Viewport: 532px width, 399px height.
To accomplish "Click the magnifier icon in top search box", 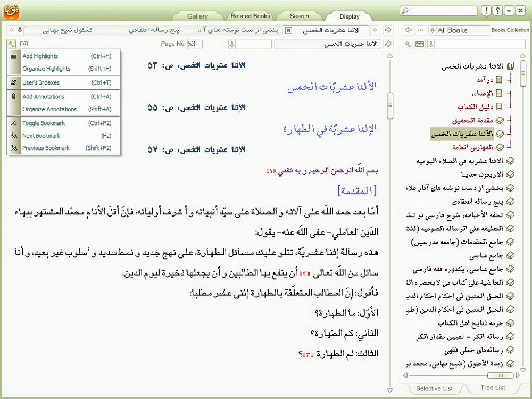I will (x=405, y=11).
